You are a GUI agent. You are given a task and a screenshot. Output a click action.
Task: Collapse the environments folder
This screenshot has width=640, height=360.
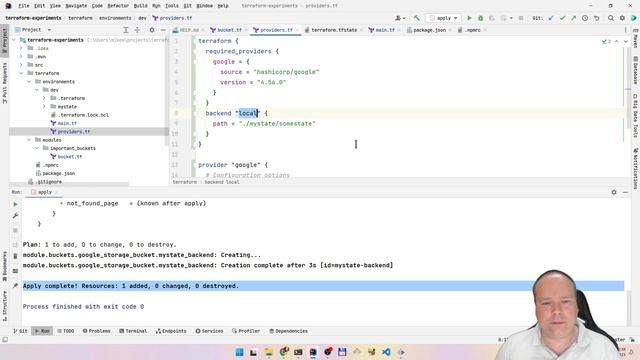(x=29, y=82)
